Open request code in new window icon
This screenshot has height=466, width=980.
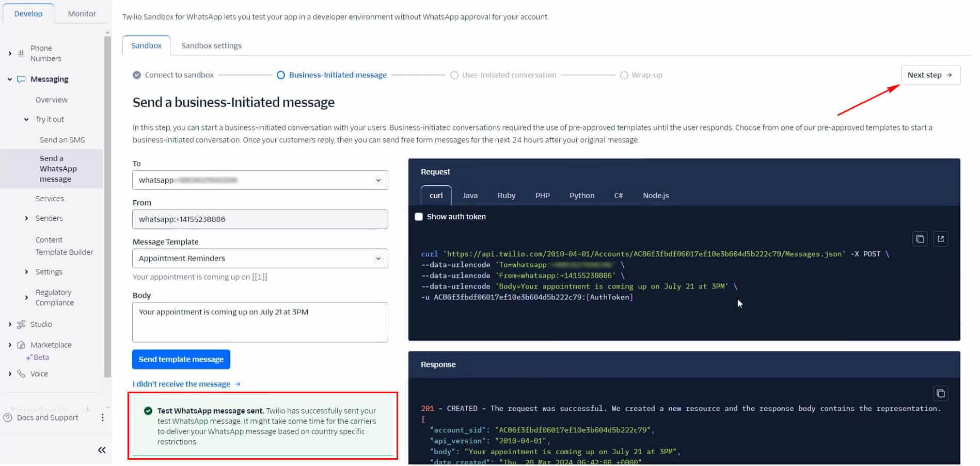940,239
